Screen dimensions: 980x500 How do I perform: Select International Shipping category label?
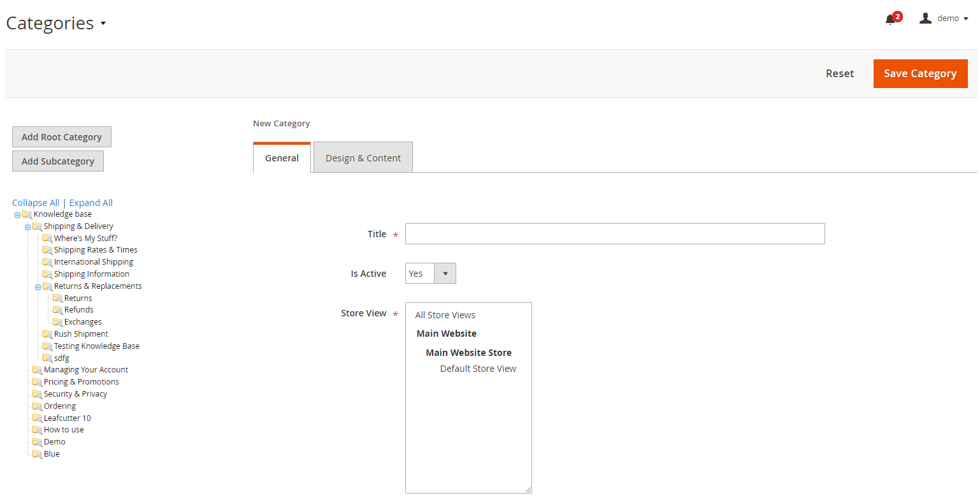point(94,262)
